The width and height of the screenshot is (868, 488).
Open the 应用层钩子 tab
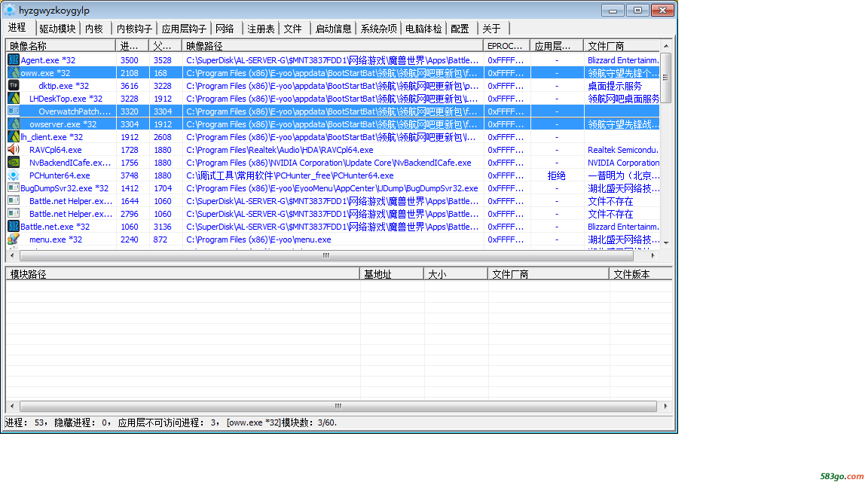(x=184, y=29)
